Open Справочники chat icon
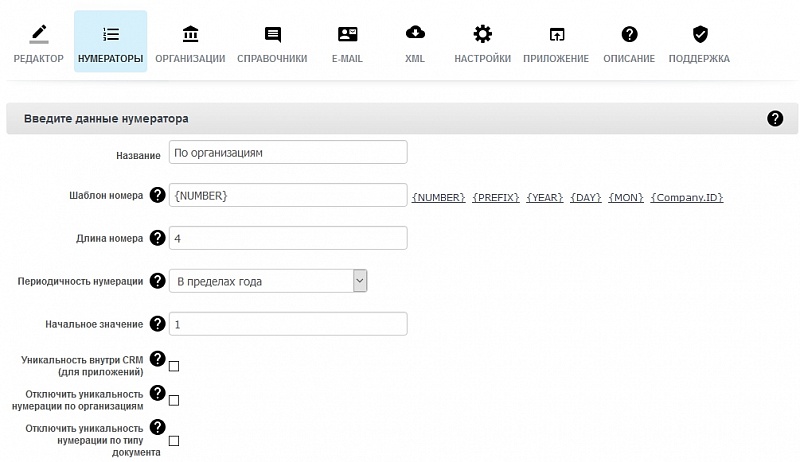The width and height of the screenshot is (800, 462). 272,35
